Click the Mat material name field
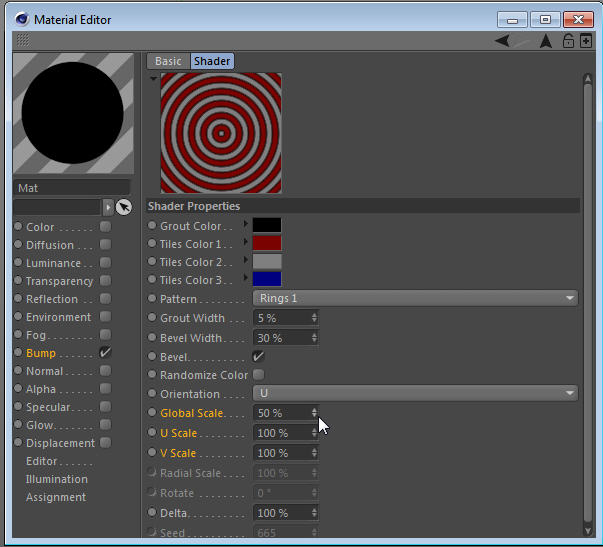603x547 pixels. click(x=72, y=188)
